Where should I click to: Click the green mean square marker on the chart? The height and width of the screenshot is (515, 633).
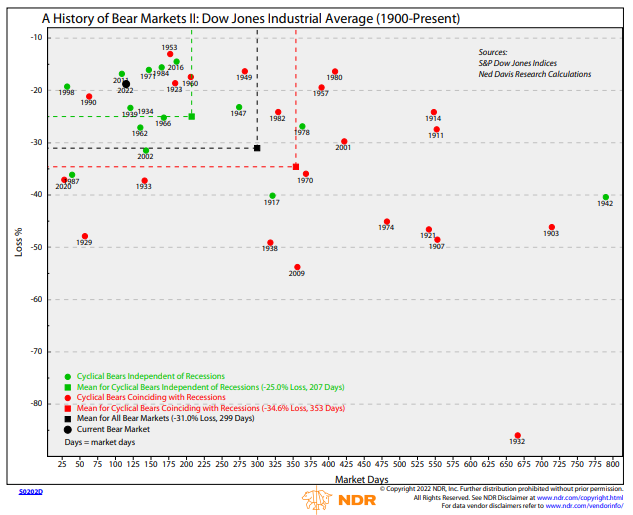[x=191, y=117]
